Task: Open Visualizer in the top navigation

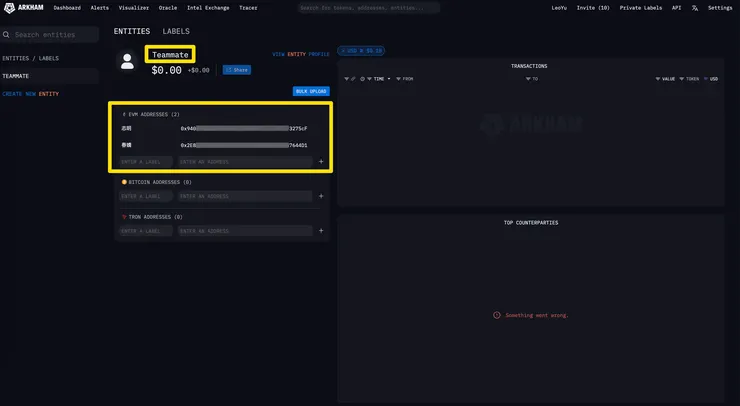Action: pos(134,8)
